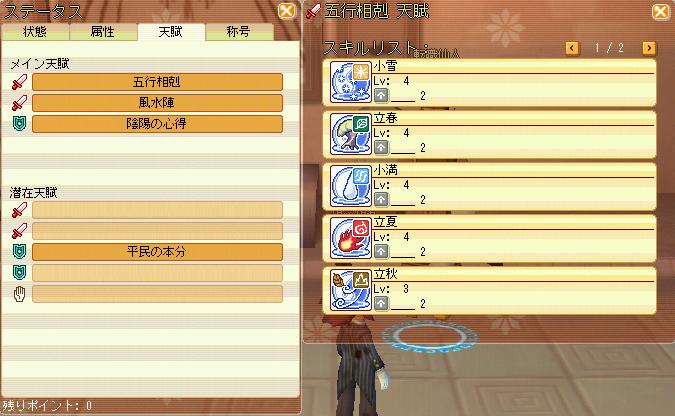Click the 立秋 wind leaf skill icon
This screenshot has width=675, height=416.
tap(350, 290)
